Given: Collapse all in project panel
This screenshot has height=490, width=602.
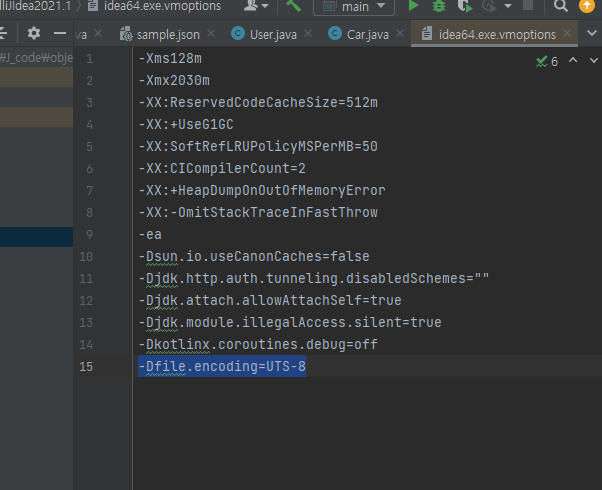Looking at the screenshot, I should [x=3, y=33].
